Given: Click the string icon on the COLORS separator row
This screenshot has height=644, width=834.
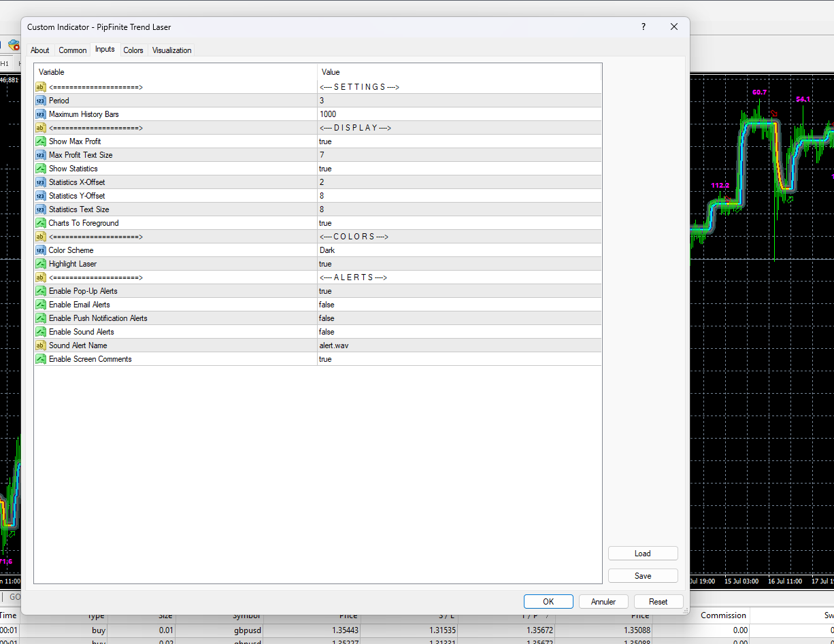Looking at the screenshot, I should point(40,237).
